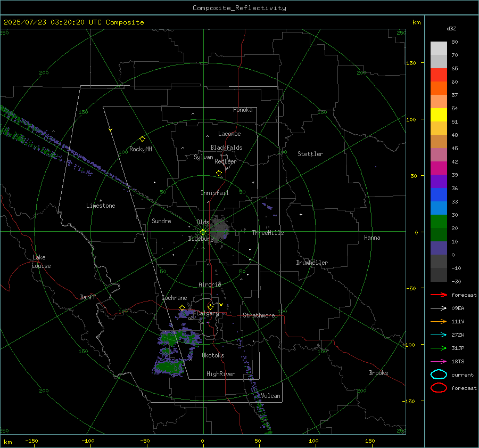Screen dimensions: 479x448
Task: Select the light gray swatch below 80 dBZ
Action: pos(439,48)
